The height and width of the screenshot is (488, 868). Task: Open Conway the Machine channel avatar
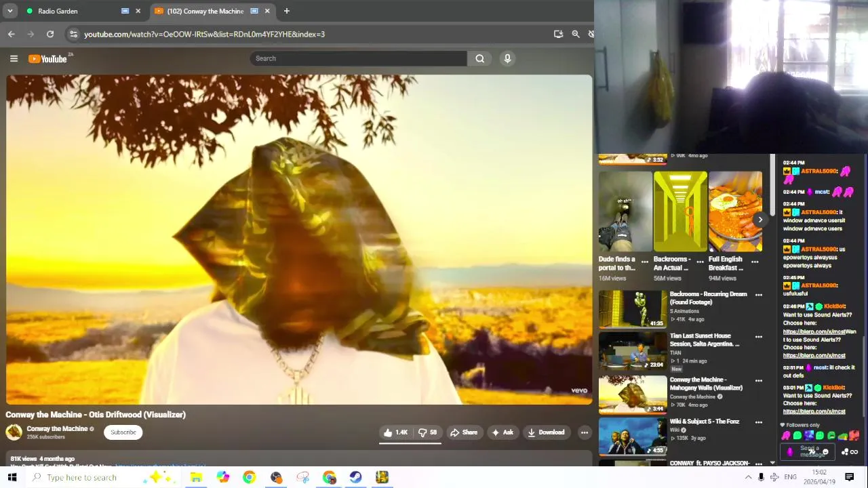click(x=14, y=432)
